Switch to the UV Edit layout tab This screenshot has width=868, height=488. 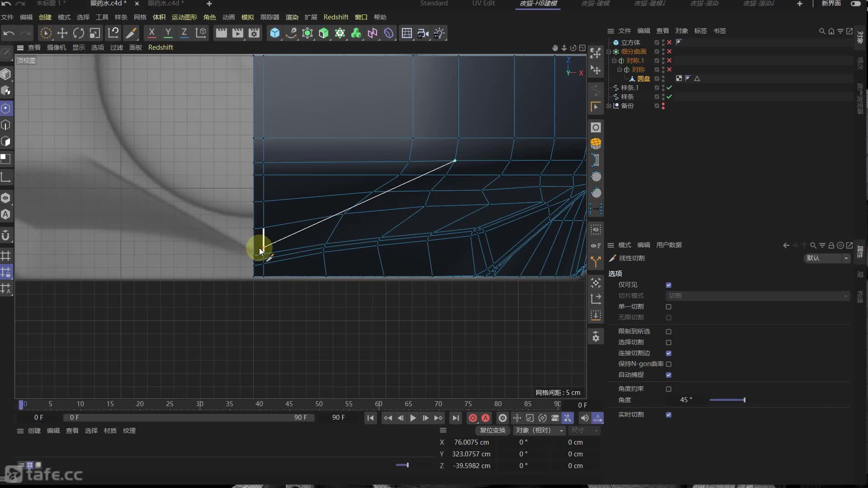(x=483, y=4)
